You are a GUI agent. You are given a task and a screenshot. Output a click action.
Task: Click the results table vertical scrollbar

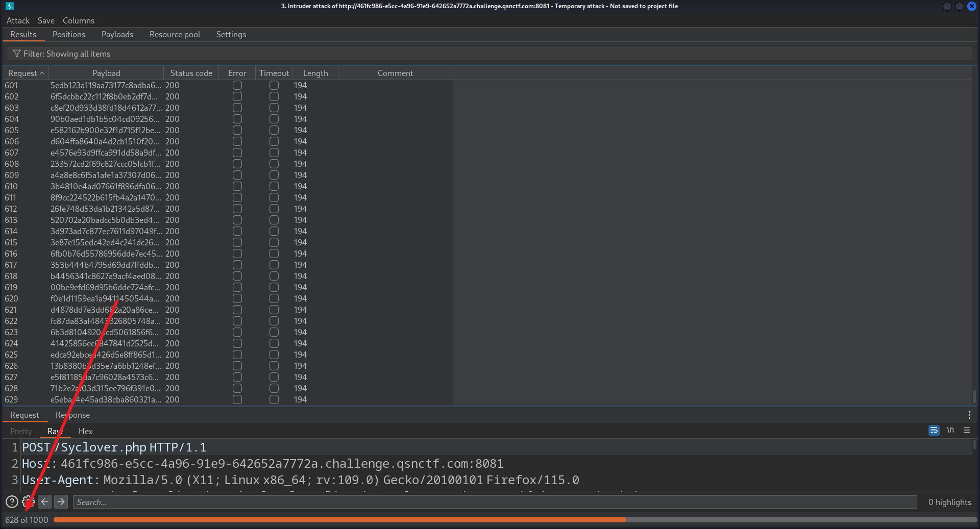(974, 396)
